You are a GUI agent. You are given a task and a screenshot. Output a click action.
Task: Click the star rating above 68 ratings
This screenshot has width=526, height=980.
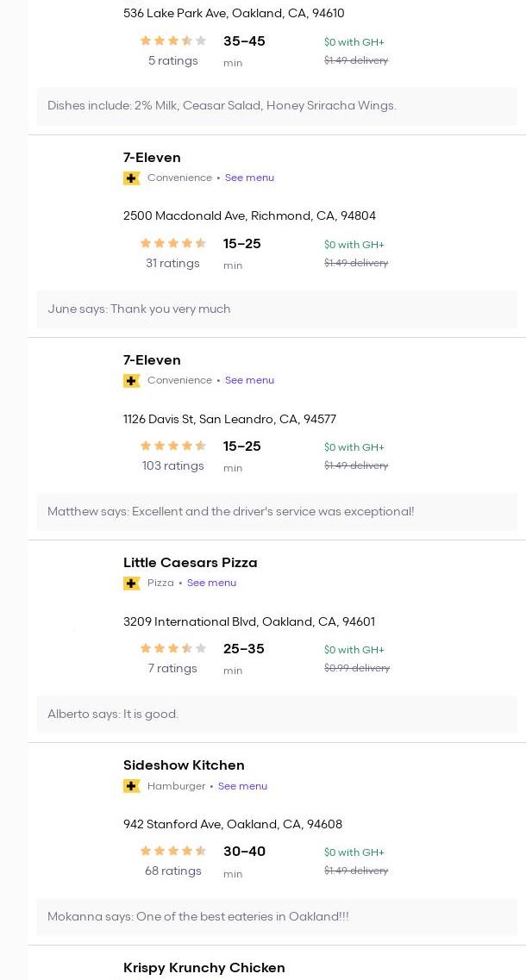click(173, 852)
